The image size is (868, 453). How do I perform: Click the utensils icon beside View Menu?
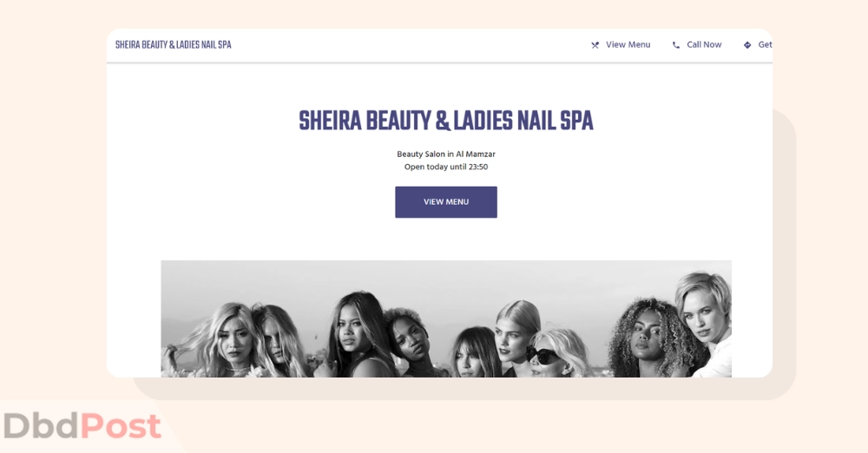click(x=595, y=45)
